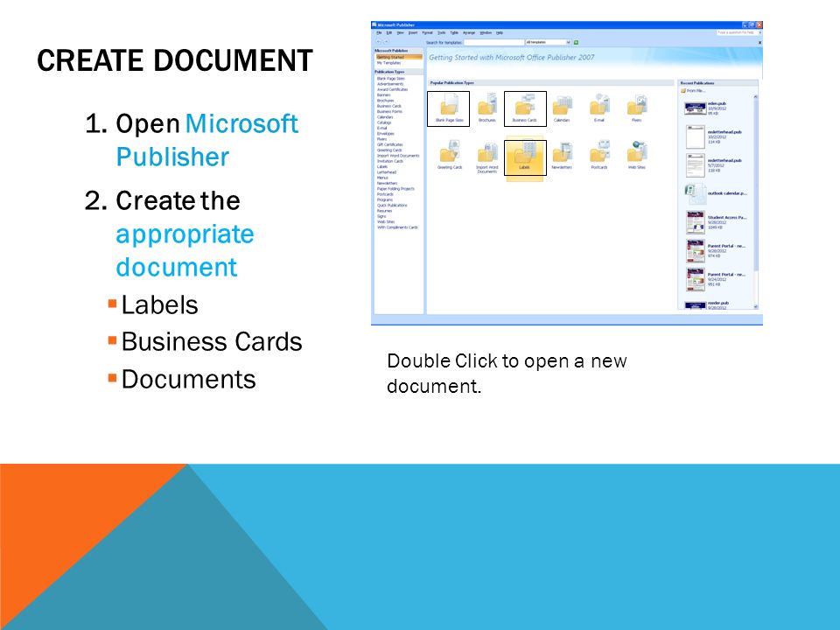This screenshot has height=630, width=840.
Task: Choose Signs in Publication Types list
Action: pyautogui.click(x=381, y=216)
